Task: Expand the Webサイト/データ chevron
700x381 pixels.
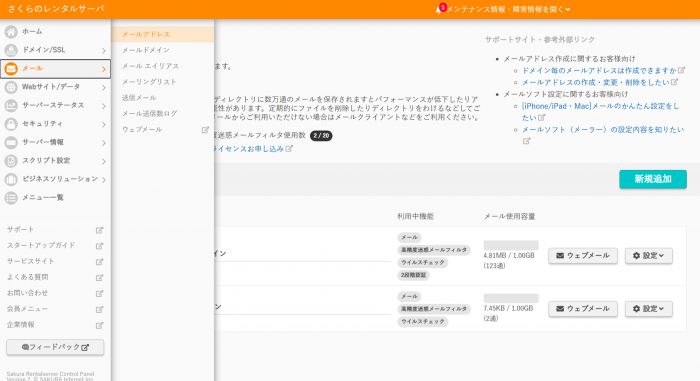Action: [103, 88]
